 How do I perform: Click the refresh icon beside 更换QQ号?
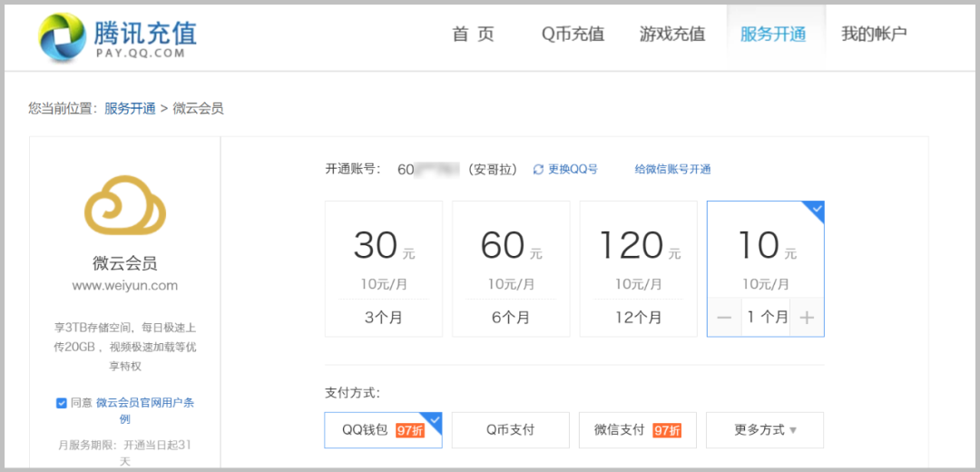click(538, 170)
